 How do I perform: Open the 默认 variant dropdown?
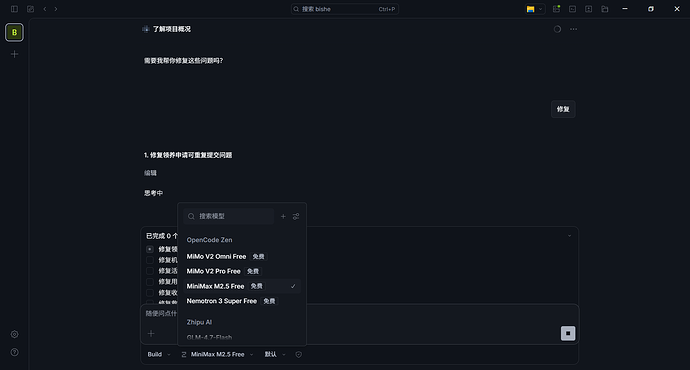(275, 355)
